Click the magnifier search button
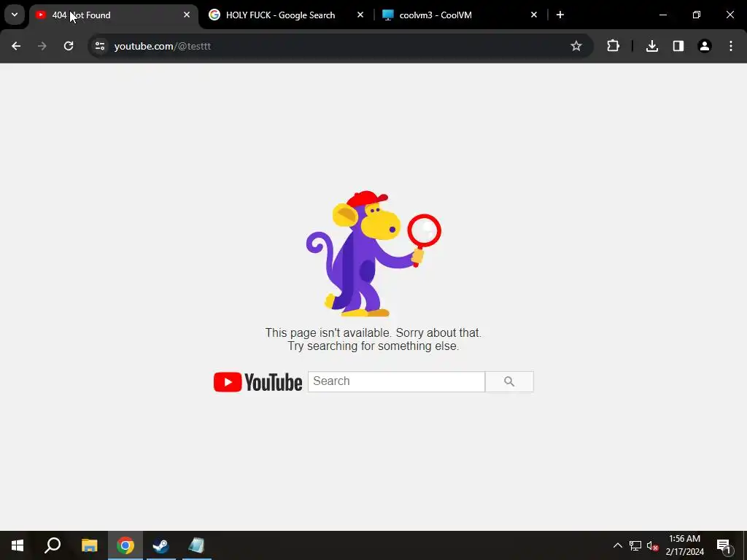747x560 pixels. (509, 381)
